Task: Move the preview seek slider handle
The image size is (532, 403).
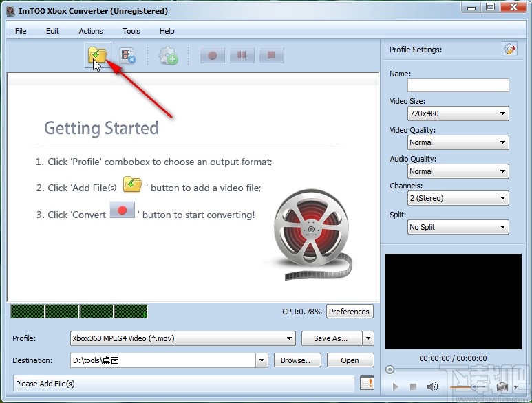Action: pos(390,369)
